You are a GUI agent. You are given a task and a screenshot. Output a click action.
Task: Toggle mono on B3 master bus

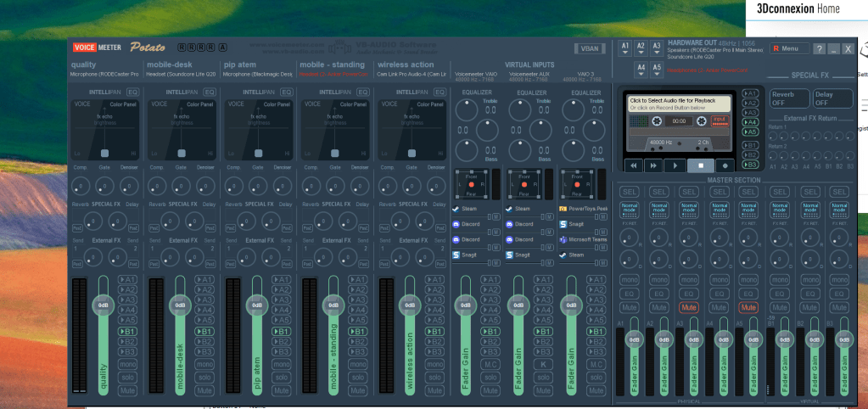(838, 279)
